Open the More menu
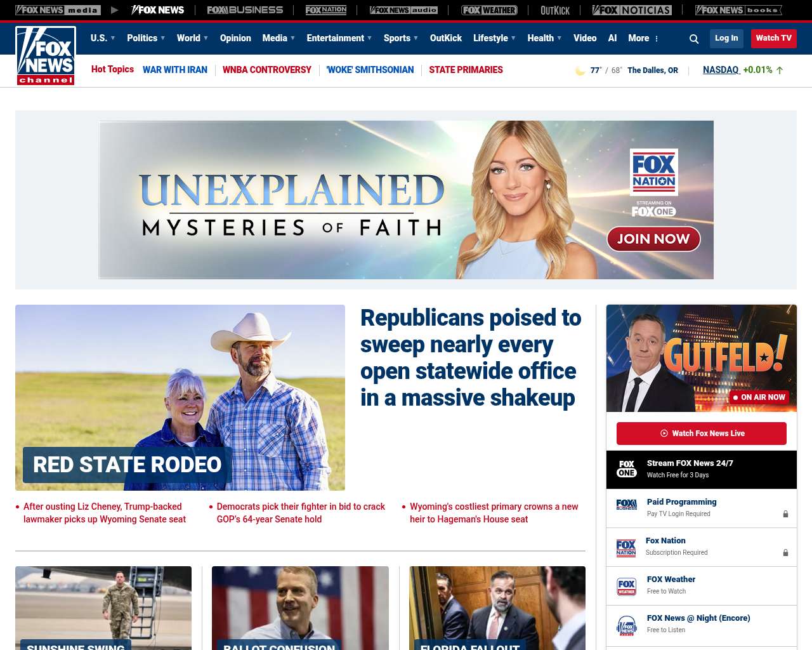This screenshot has height=650, width=812. point(639,38)
